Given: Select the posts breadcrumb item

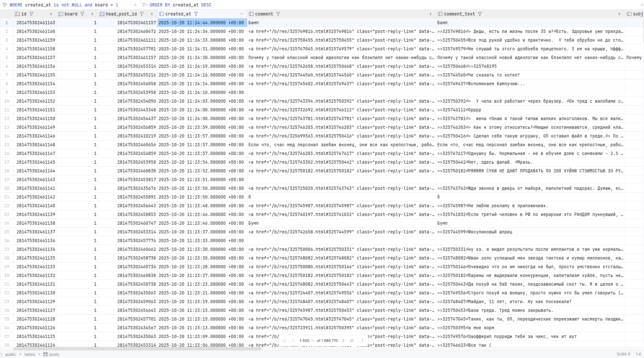Looking at the screenshot, I should (54, 354).
